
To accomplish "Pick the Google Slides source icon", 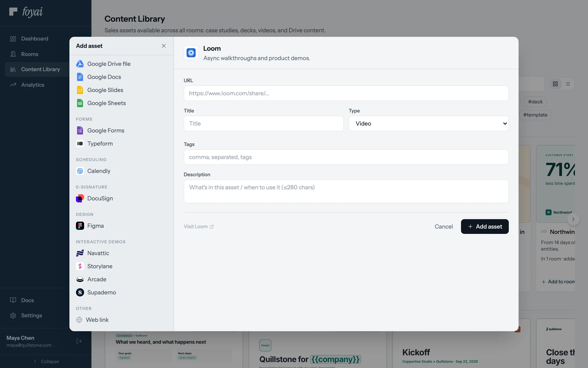I will (80, 90).
